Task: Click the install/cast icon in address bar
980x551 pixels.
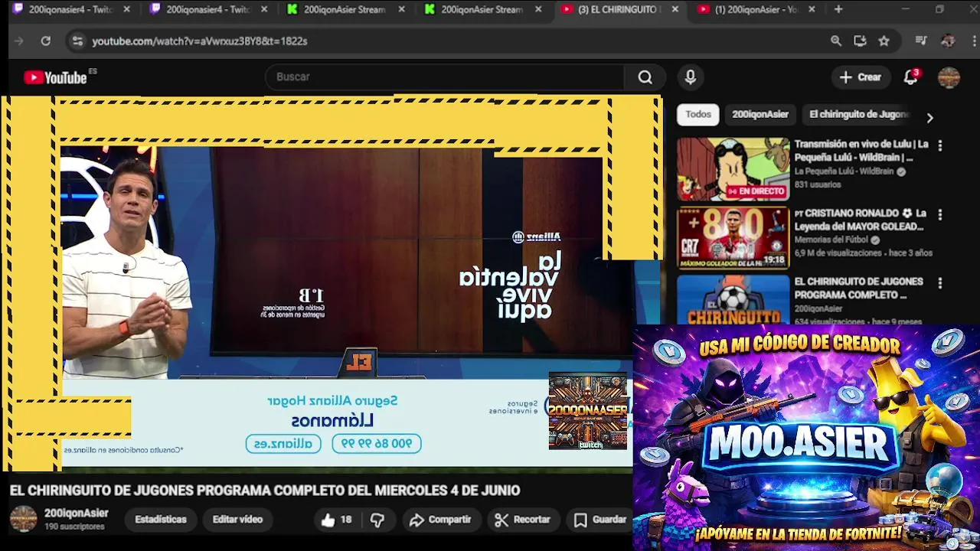Action: pos(860,41)
